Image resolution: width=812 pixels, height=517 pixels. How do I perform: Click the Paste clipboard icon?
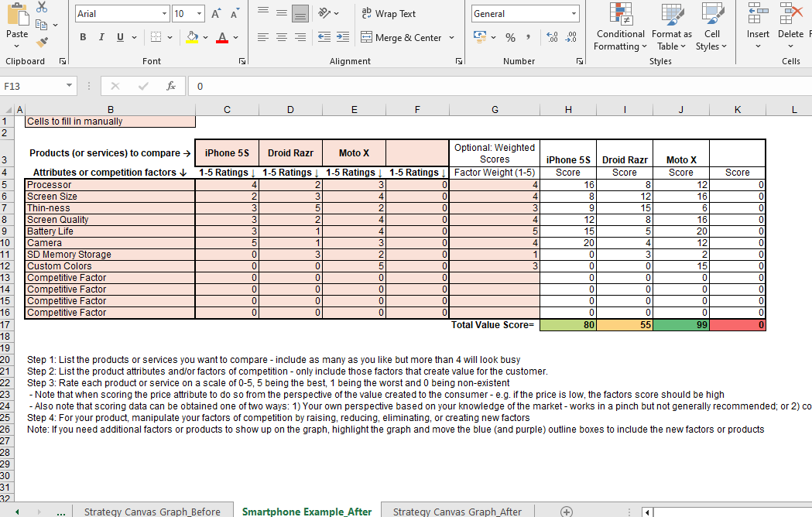tap(18, 14)
